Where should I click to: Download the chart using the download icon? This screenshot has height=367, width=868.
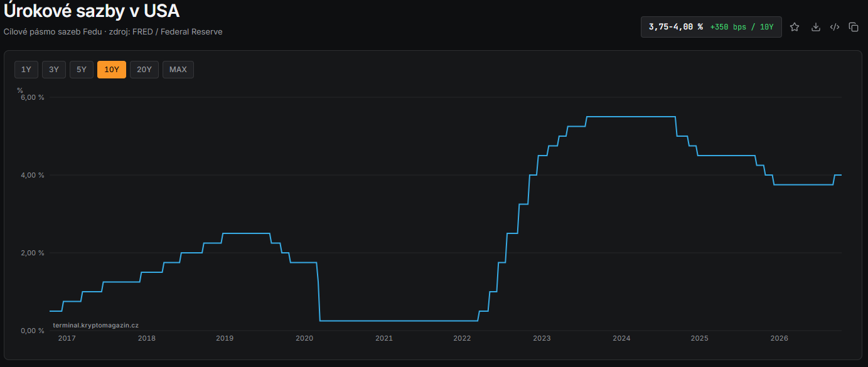(816, 27)
